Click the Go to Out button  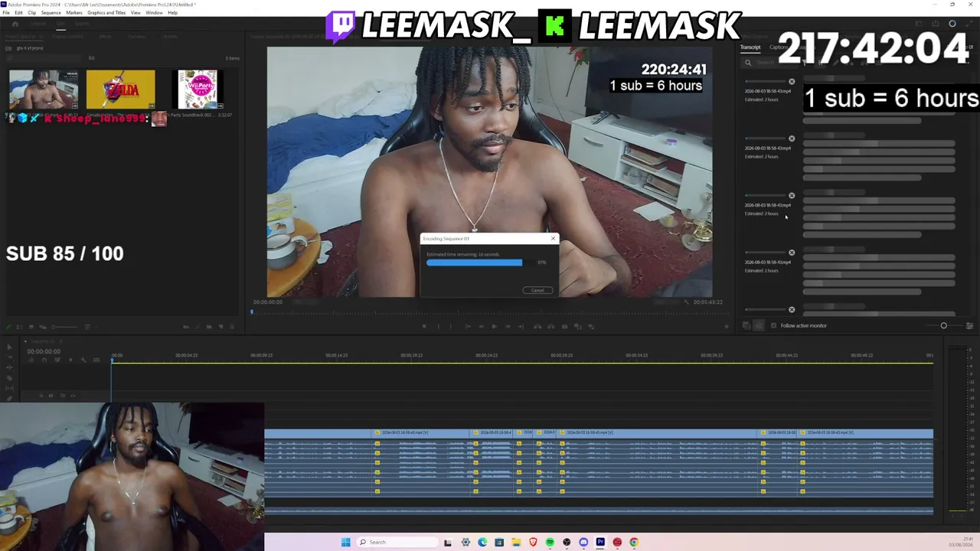click(x=522, y=327)
